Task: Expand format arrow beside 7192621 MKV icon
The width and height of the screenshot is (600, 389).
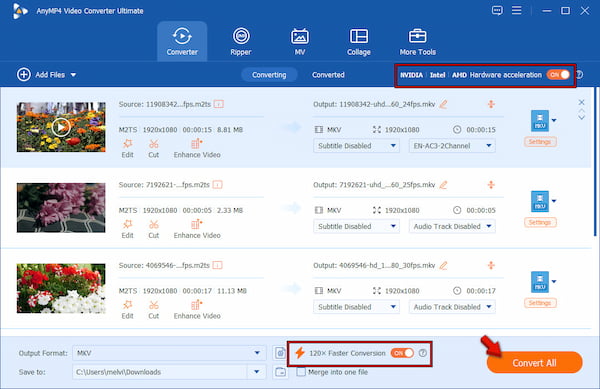Action: (554, 201)
